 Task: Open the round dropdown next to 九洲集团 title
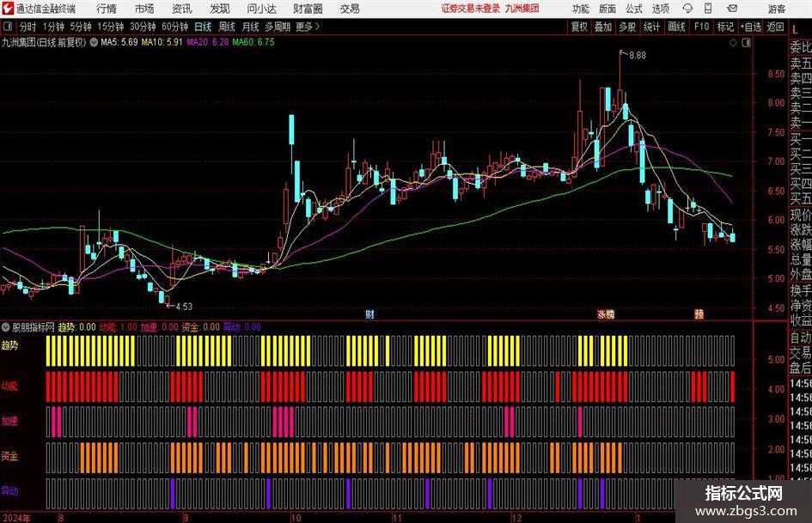point(94,42)
